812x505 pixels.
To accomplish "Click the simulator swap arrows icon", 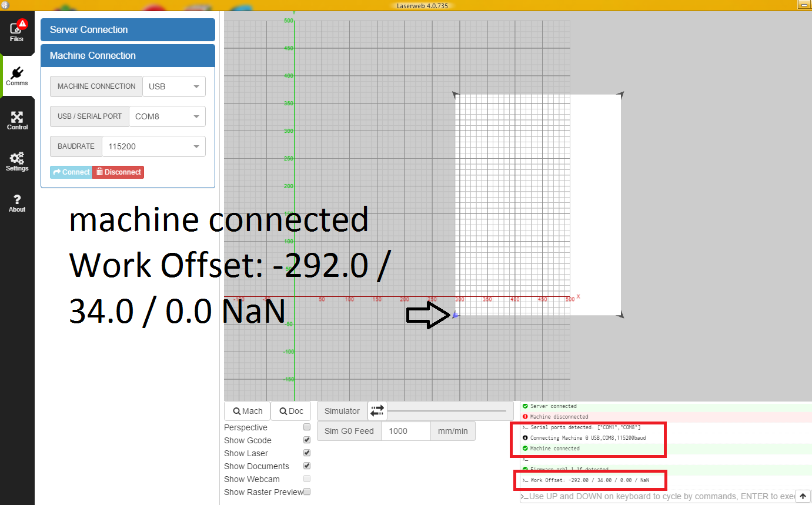I will point(377,411).
